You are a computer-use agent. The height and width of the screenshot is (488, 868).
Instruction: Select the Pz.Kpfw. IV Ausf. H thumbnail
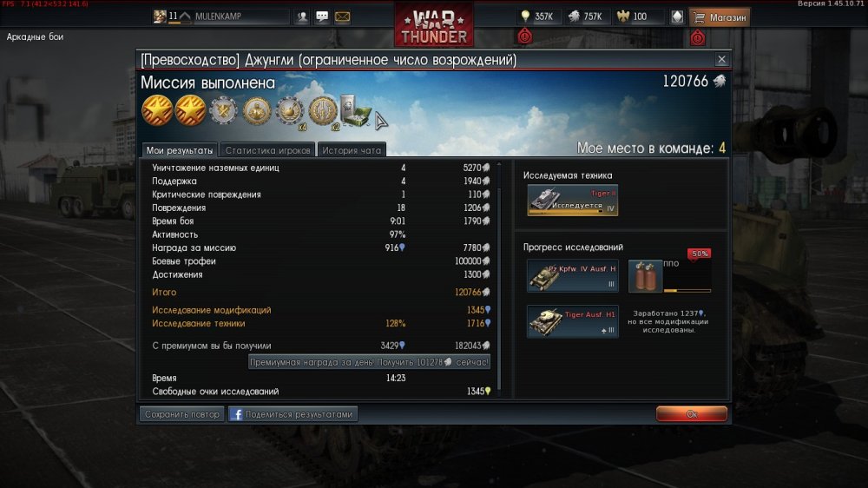(572, 276)
